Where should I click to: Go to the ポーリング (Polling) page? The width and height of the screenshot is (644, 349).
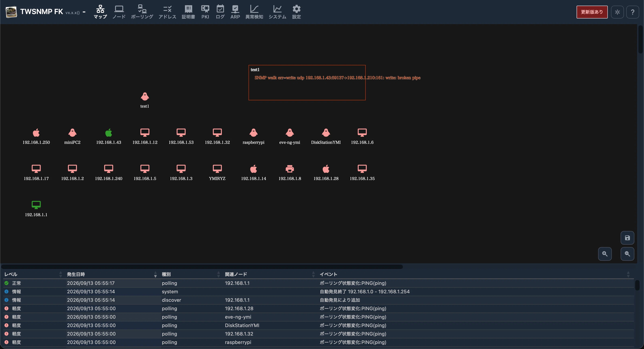[x=142, y=12]
